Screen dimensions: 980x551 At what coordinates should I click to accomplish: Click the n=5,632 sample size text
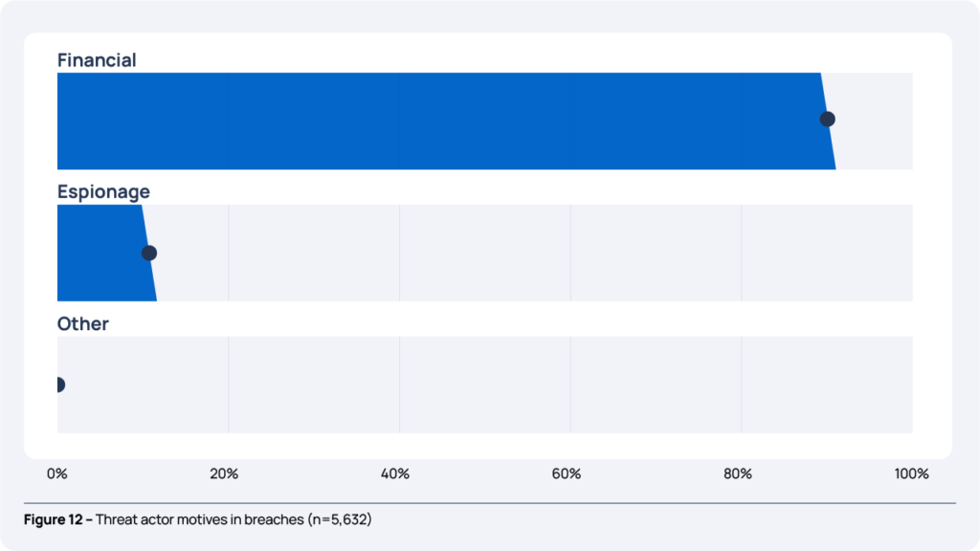340,519
